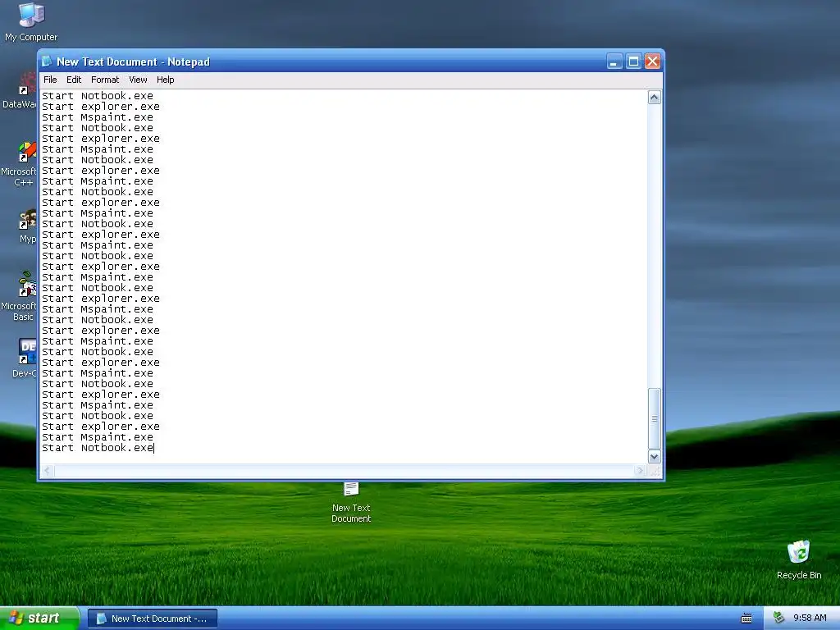This screenshot has width=840, height=630.
Task: Click the system tray network icon
Action: pos(779,618)
